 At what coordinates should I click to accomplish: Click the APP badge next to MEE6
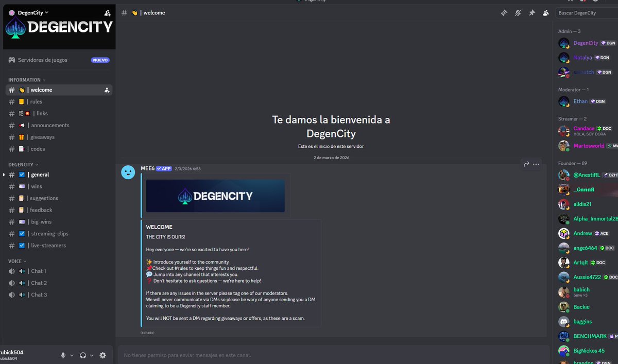click(x=164, y=168)
